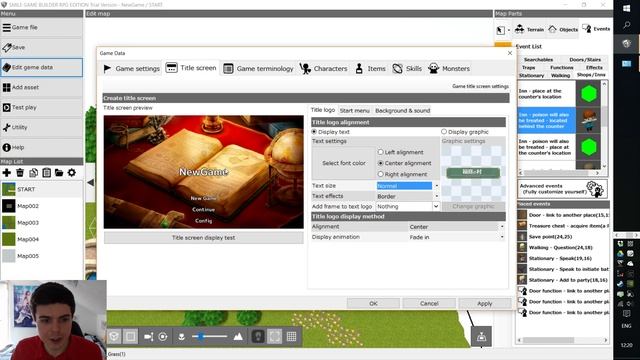Select the Title logo sub-tab
This screenshot has width=640, height=360.
point(323,110)
